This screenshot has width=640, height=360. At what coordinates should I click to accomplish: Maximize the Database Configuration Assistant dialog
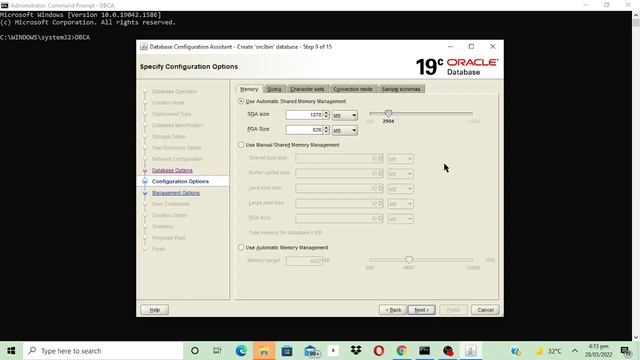coord(471,47)
